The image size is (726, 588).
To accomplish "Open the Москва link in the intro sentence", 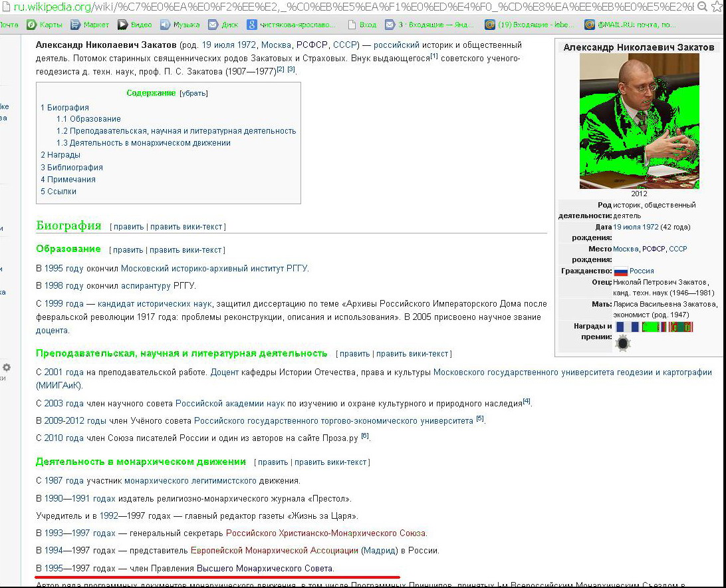I will 276,45.
